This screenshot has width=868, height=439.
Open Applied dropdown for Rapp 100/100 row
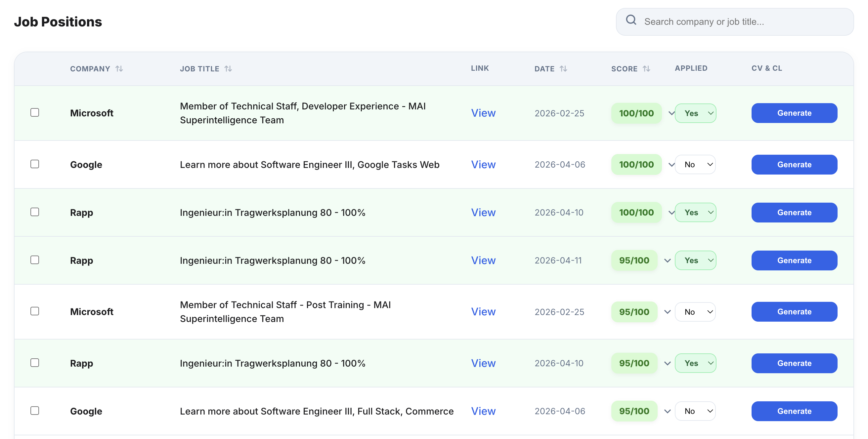(x=695, y=213)
